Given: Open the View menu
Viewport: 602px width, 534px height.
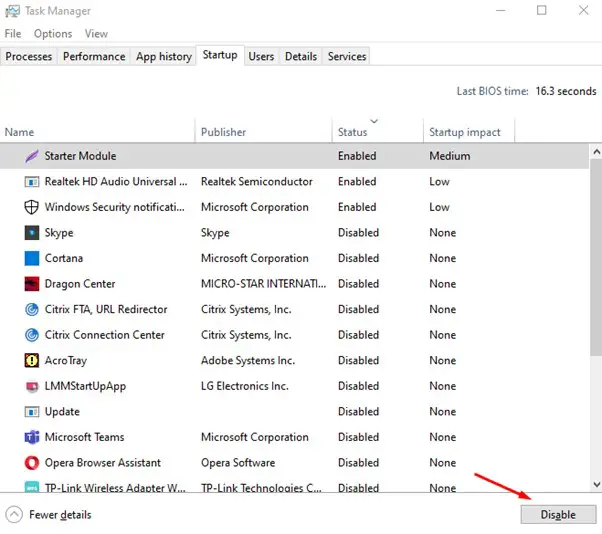Looking at the screenshot, I should click(x=96, y=34).
